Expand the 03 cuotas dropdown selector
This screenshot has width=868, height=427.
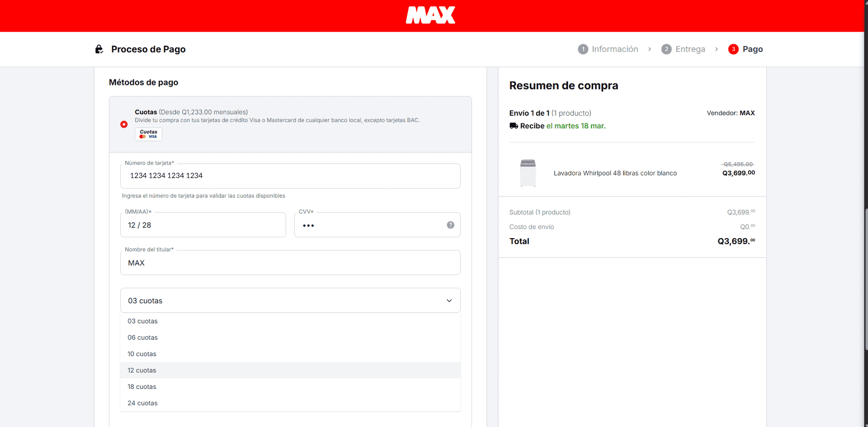290,300
